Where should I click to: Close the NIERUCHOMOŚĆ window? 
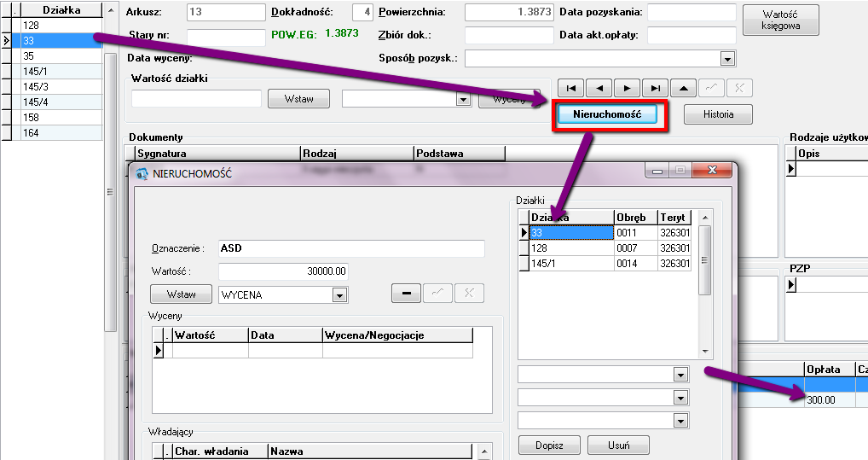[712, 170]
